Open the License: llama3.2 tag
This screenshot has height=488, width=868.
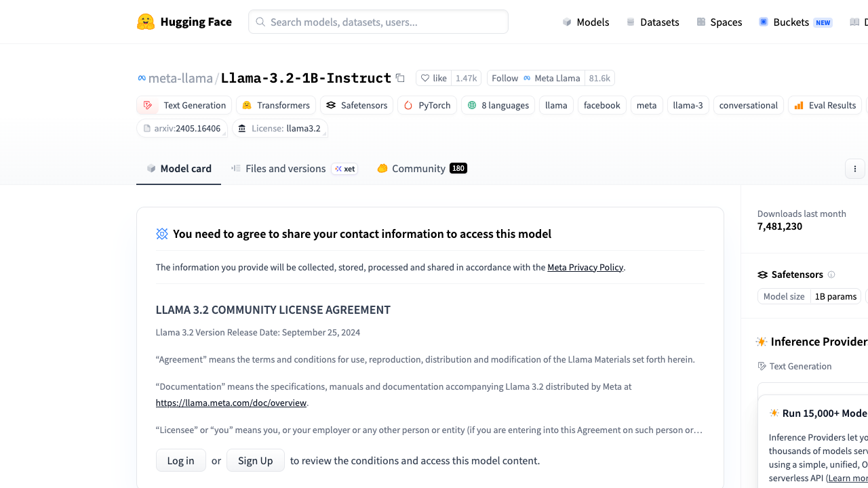pos(280,128)
